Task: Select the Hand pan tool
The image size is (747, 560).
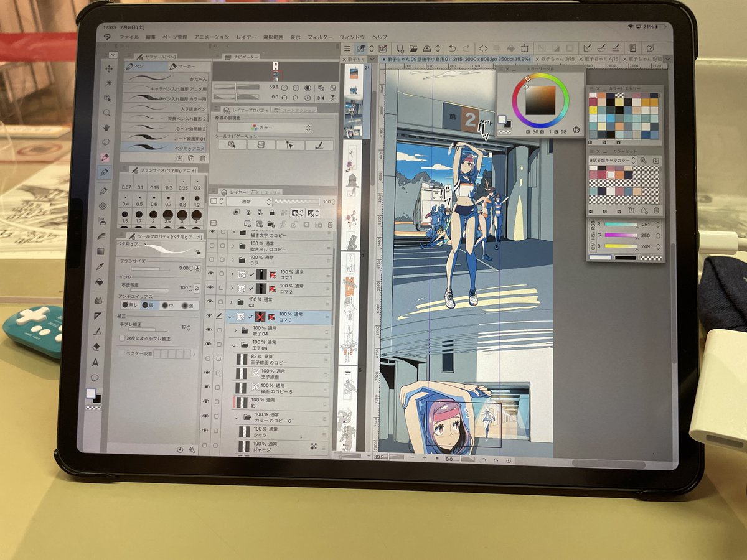Action: tap(106, 128)
